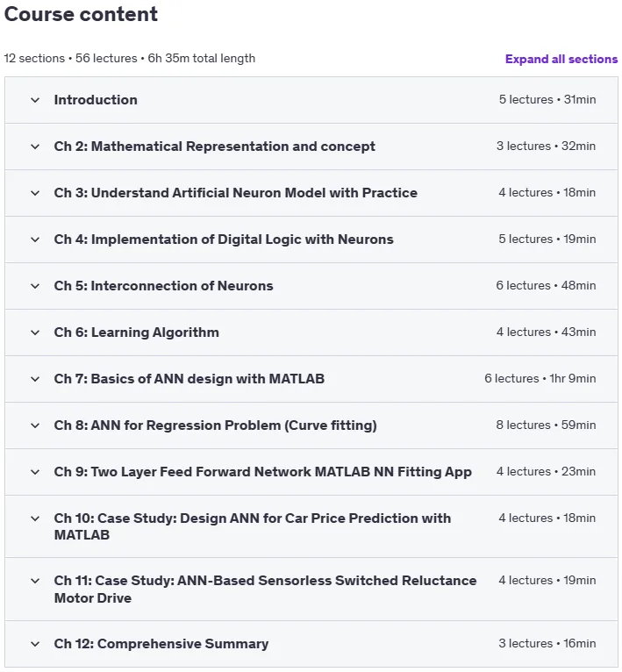
Task: Expand Ch 3 Artificial Neuron Model chevron
Action: click(35, 193)
